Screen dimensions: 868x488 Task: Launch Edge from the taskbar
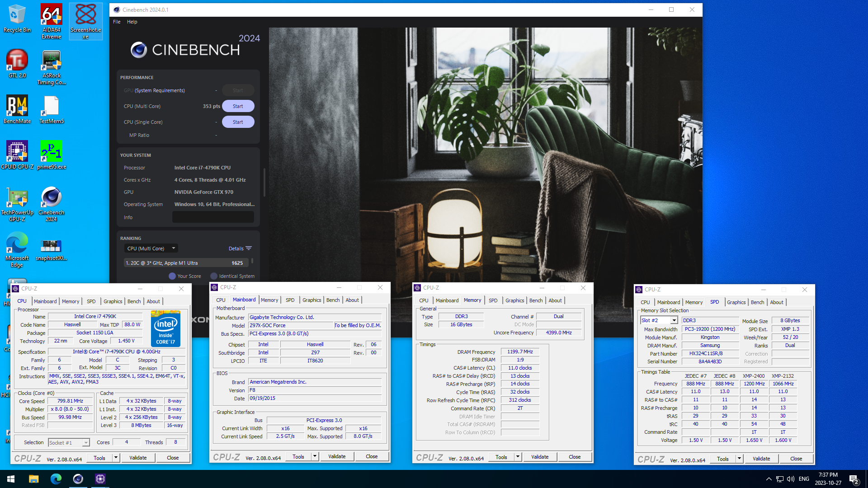[56, 479]
